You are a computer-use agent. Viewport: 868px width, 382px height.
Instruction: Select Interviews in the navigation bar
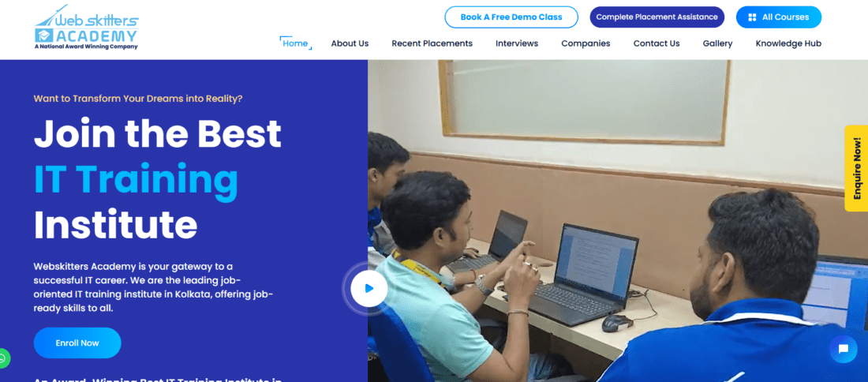(517, 43)
